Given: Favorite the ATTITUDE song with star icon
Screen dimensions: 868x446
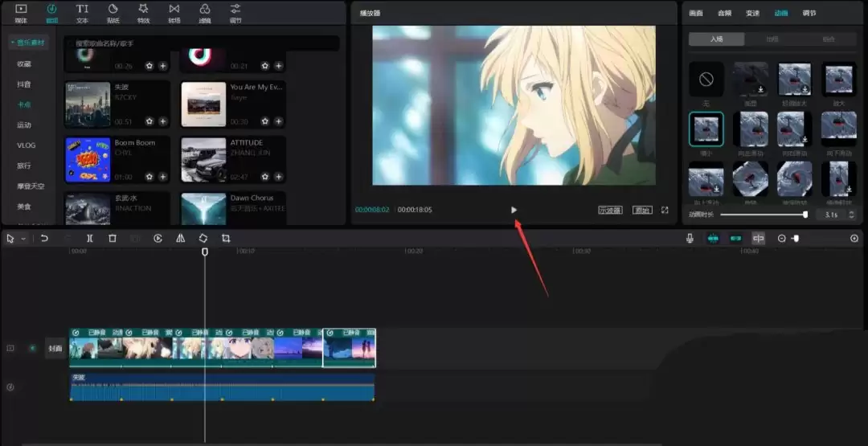Looking at the screenshot, I should (264, 177).
